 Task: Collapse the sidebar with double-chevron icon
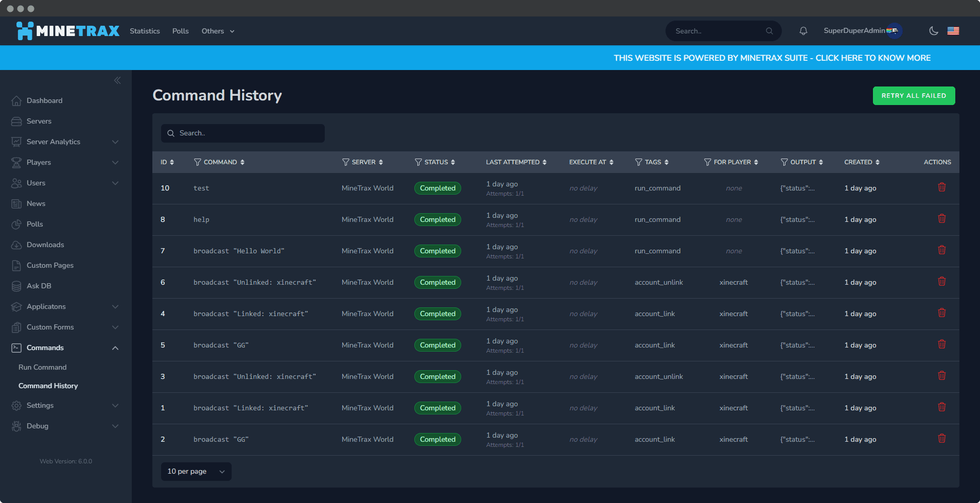click(117, 80)
